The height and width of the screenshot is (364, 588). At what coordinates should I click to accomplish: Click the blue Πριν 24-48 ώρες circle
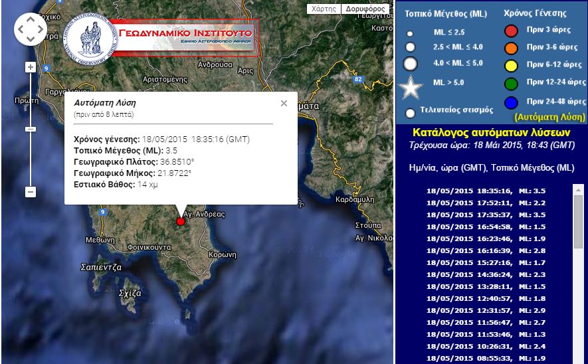click(511, 102)
